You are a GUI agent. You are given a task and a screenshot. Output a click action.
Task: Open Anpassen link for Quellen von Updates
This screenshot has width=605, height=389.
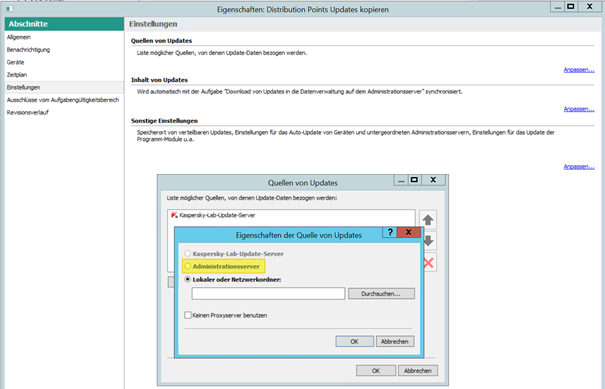pos(579,70)
